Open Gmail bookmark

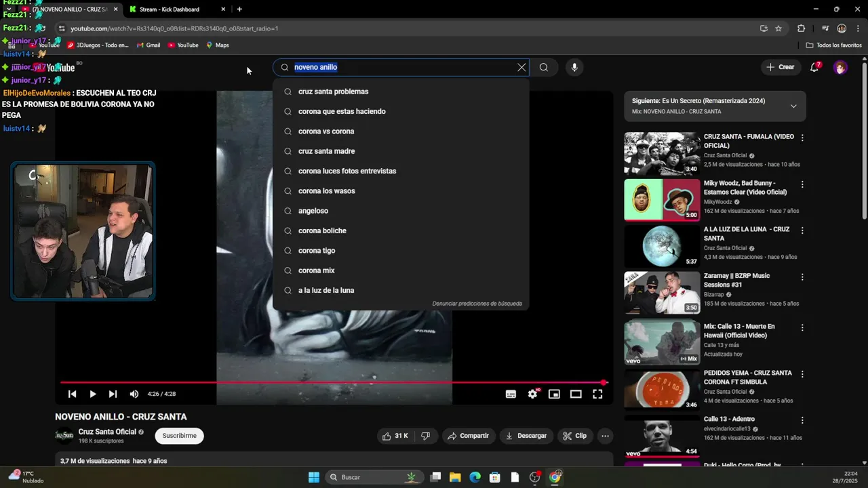pos(149,45)
